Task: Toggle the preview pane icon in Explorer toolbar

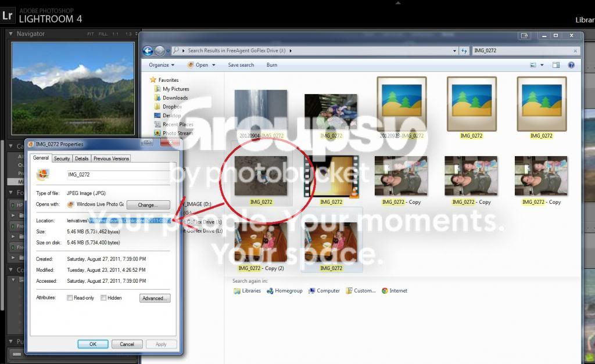Action: coord(556,65)
